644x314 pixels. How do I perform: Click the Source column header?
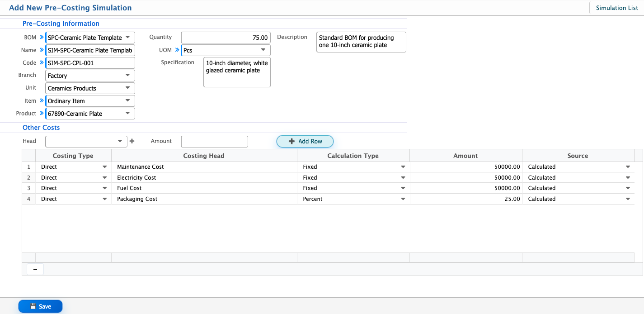click(x=578, y=156)
